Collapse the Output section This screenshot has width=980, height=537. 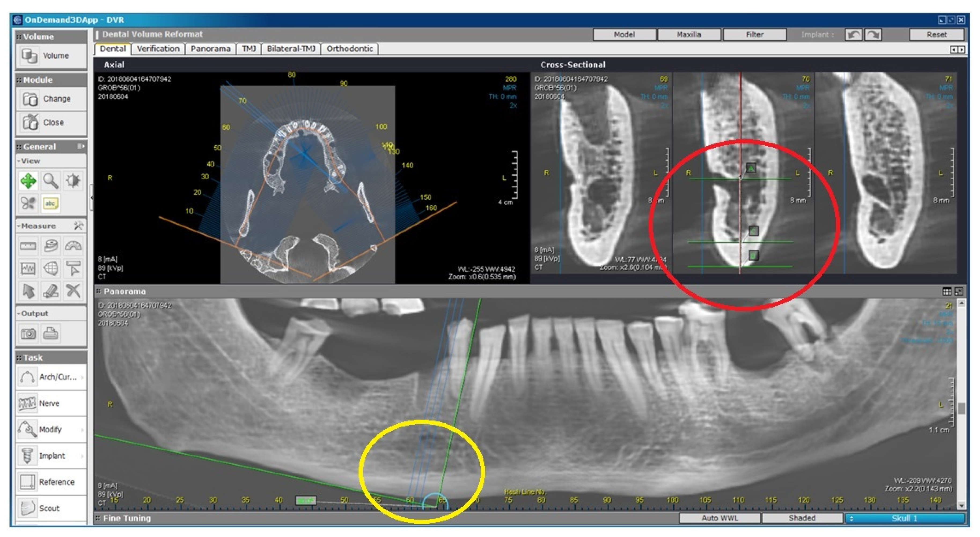click(19, 314)
